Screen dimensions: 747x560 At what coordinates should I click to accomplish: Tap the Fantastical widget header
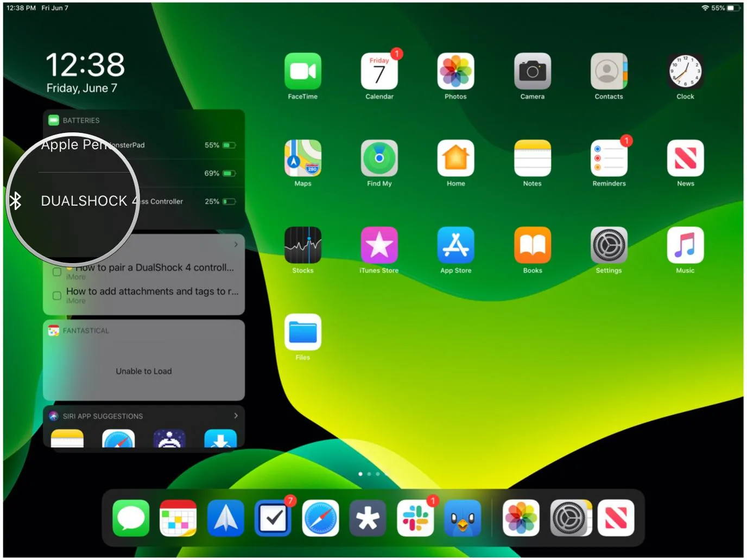click(144, 330)
